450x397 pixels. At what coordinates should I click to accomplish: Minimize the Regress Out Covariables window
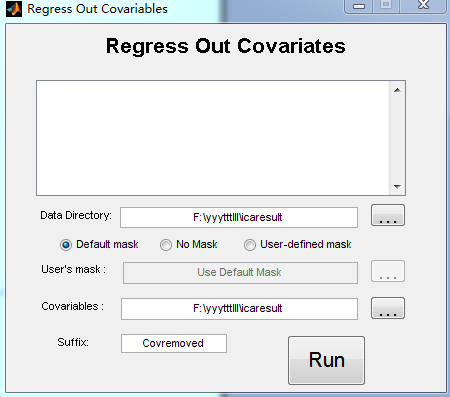coord(359,6)
